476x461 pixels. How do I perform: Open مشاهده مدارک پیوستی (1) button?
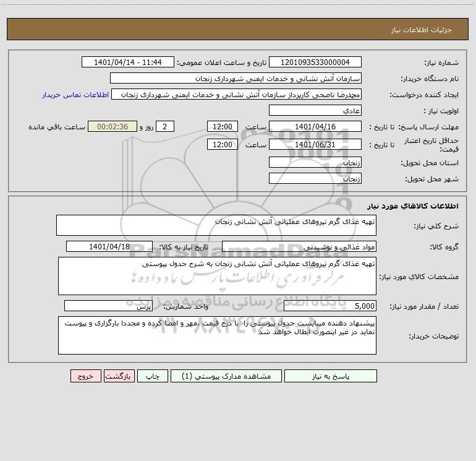pos(226,376)
